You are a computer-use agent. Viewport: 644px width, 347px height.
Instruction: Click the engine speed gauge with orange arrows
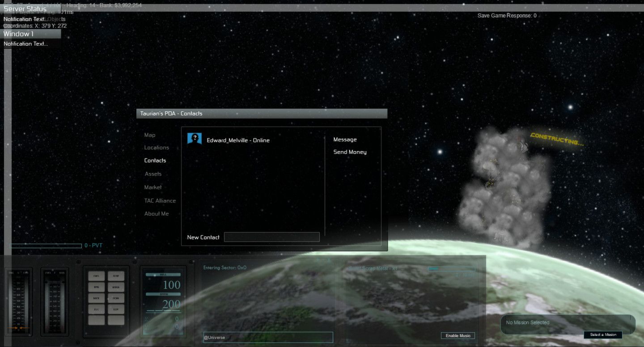point(19,302)
